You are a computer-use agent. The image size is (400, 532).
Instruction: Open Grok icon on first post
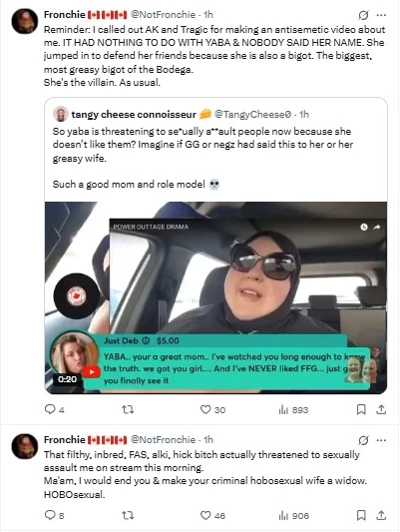[x=363, y=15]
